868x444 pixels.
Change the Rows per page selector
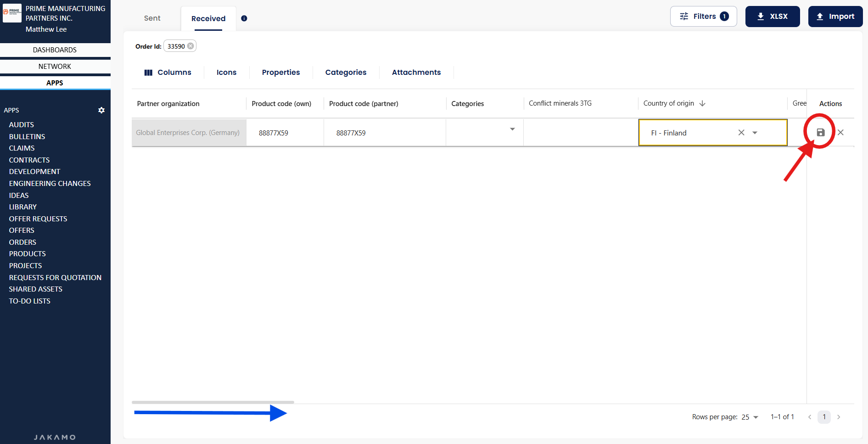750,417
